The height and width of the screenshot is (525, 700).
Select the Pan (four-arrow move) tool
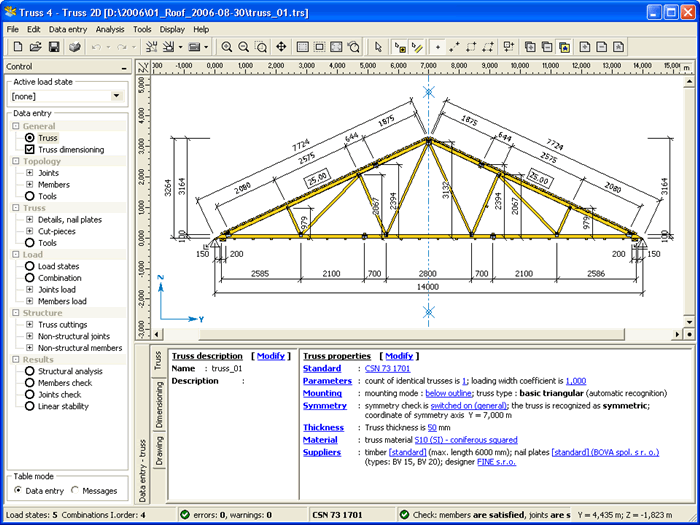click(x=281, y=46)
